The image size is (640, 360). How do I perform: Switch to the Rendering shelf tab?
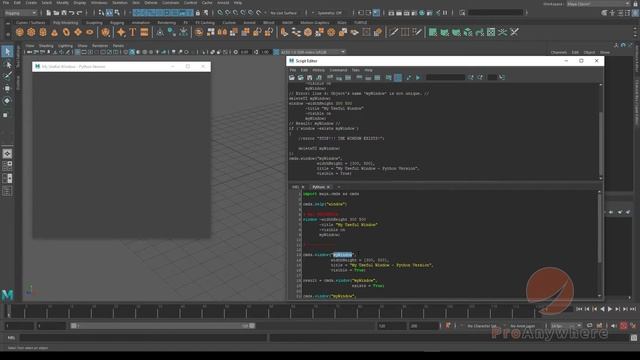click(167, 23)
